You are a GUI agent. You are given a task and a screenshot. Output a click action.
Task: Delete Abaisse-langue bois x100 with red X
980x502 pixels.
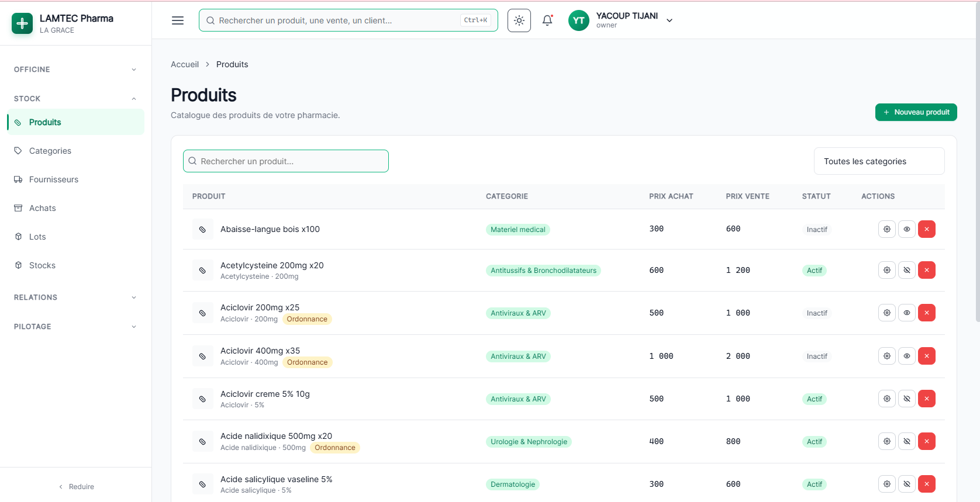pyautogui.click(x=927, y=229)
